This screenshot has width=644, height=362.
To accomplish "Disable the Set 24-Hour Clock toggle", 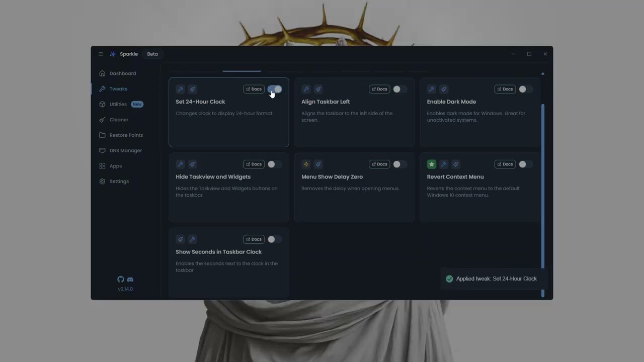I will pos(275,89).
